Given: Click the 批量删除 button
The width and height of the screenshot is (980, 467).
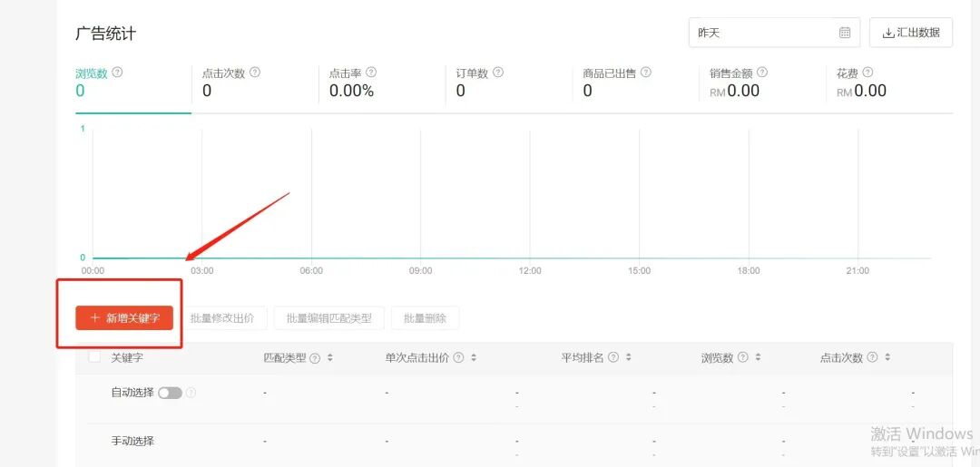Looking at the screenshot, I should 425,317.
